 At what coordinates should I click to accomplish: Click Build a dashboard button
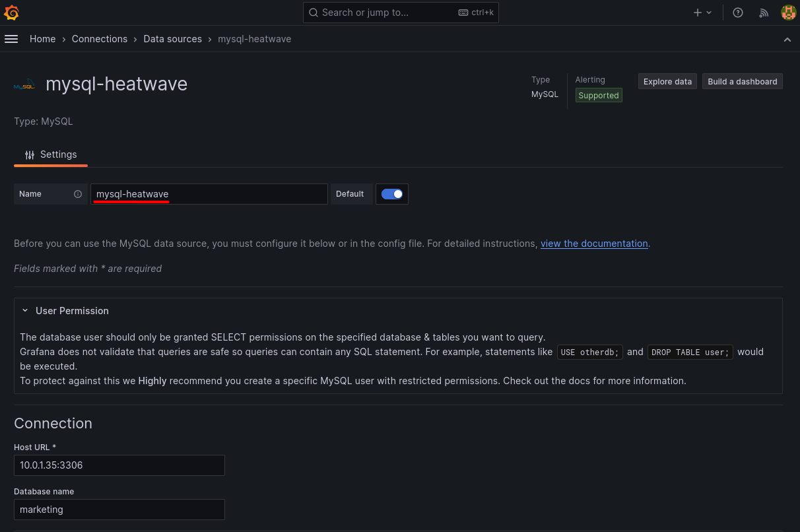[742, 82]
